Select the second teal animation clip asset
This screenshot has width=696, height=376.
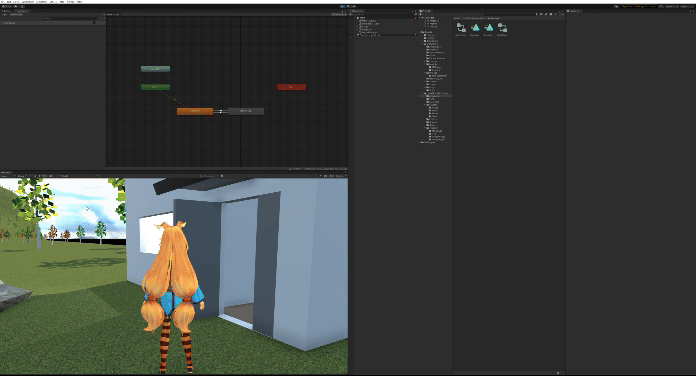pyautogui.click(x=475, y=28)
